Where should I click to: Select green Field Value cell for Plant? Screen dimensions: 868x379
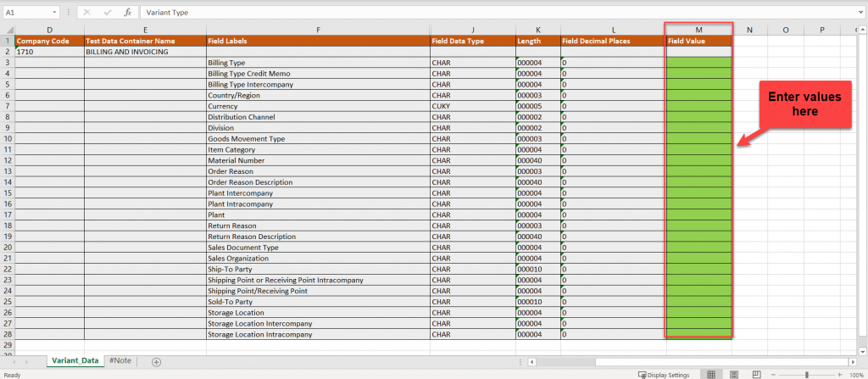[699, 215]
